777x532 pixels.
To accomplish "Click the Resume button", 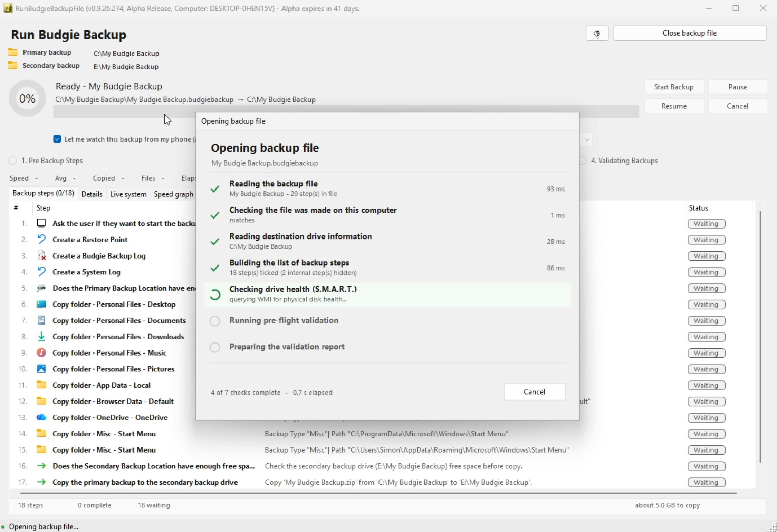I will [x=674, y=106].
